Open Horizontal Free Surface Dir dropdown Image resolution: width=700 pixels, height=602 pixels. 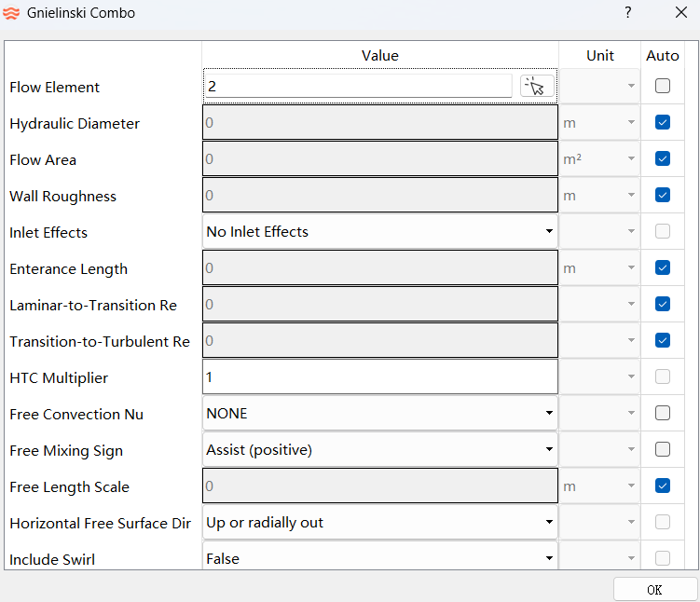tap(380, 523)
